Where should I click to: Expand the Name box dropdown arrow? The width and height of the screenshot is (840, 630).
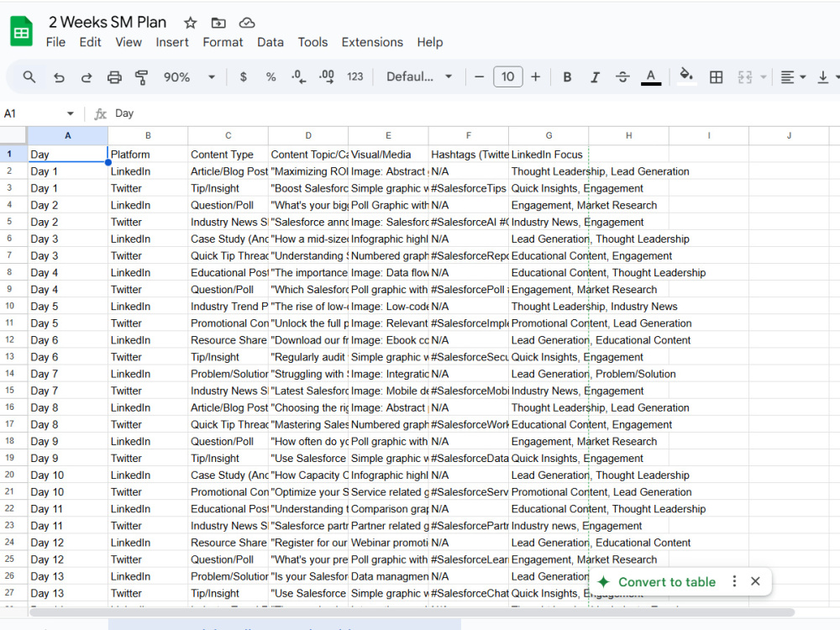pos(71,113)
